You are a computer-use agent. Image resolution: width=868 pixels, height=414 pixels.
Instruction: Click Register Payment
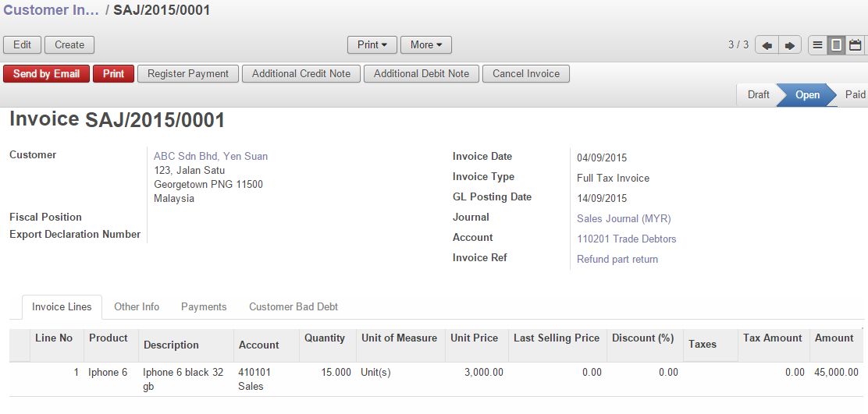(x=187, y=74)
